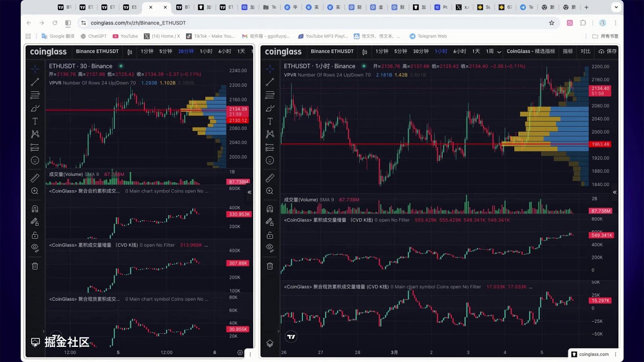Viewport: 644px width, 362px height.
Task: Collapse the right chart's side pane double-chevron
Action: tap(614, 192)
